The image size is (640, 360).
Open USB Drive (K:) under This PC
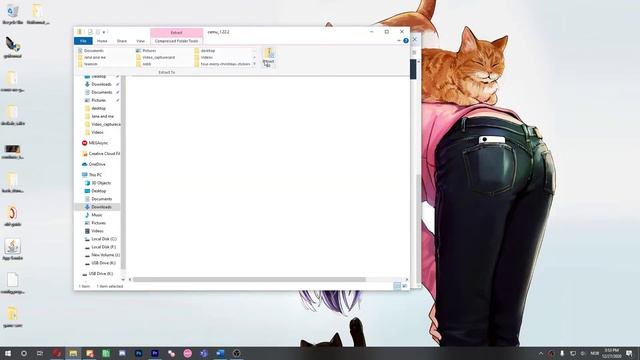tap(103, 263)
